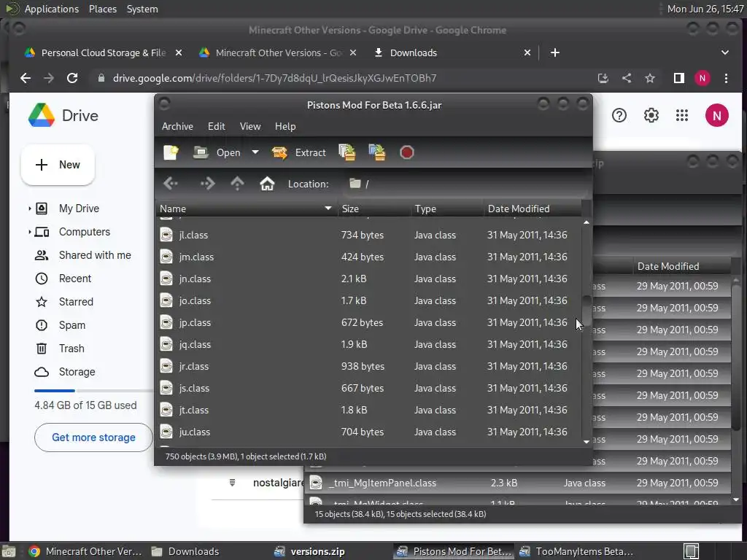Open Shared with me

tap(95, 255)
